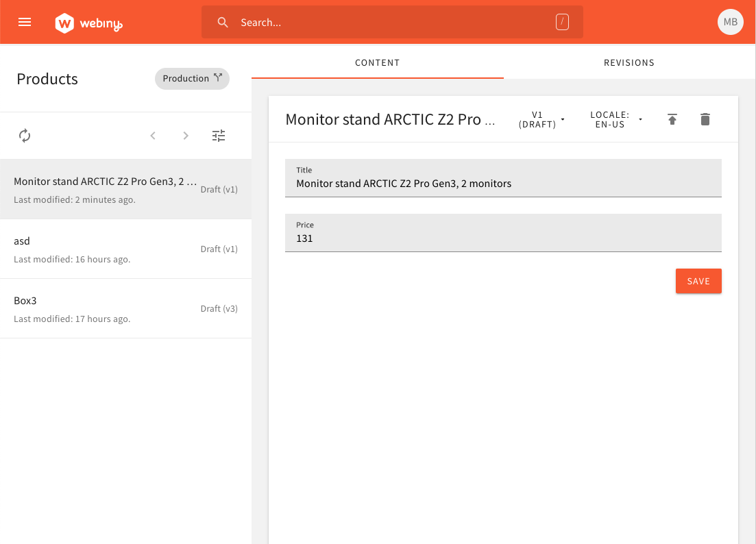Viewport: 756px width, 544px height.
Task: Click the search magnifier icon
Action: tap(223, 22)
